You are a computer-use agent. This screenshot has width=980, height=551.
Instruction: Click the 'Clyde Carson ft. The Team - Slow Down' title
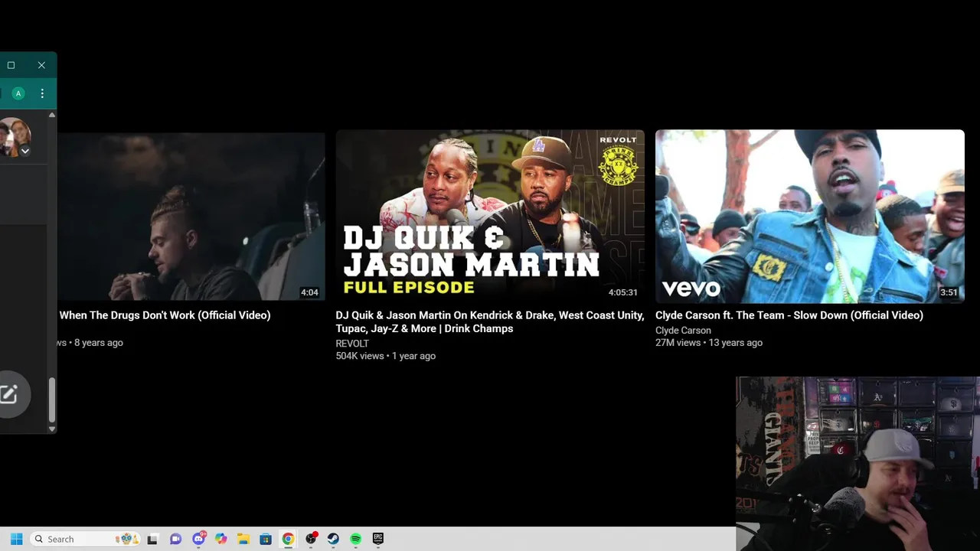[789, 315]
